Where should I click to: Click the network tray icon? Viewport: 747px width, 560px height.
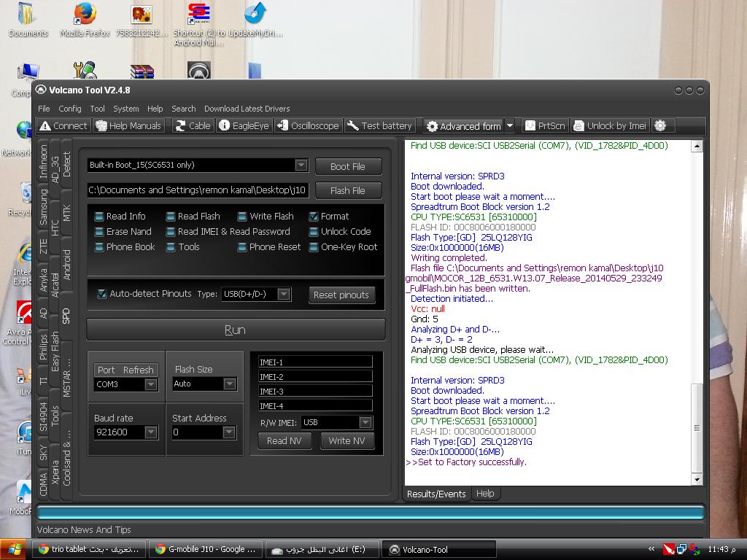(682, 550)
